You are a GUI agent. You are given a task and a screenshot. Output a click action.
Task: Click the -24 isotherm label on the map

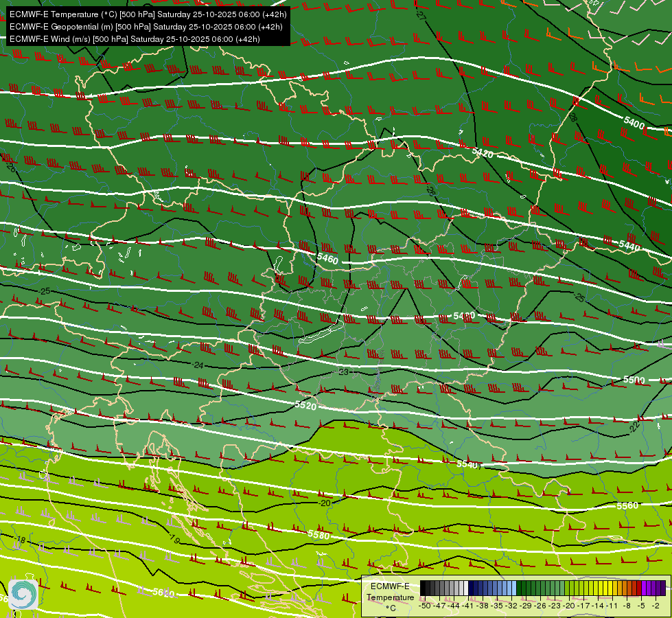click(198, 365)
